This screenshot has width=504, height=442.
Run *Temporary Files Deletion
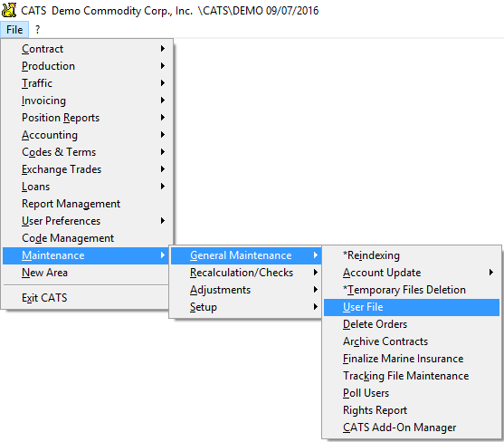pos(412,290)
